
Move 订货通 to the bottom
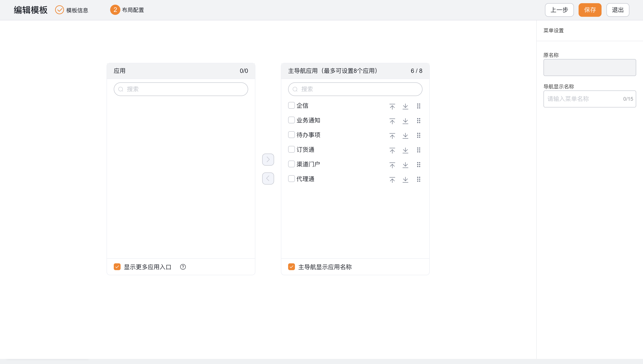tap(405, 151)
